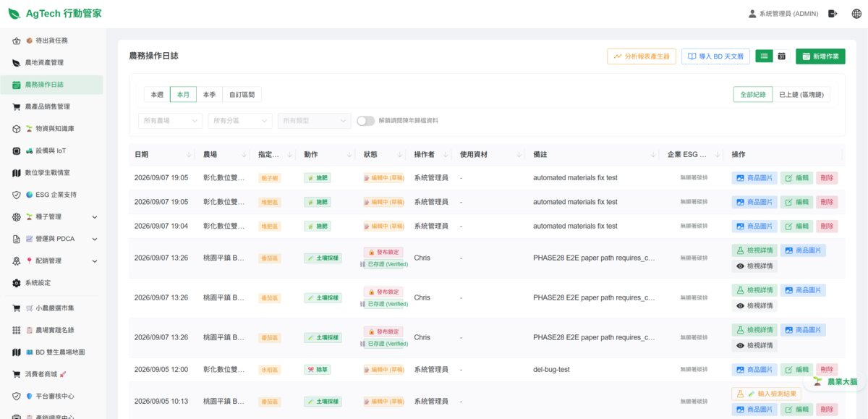Screen dimensions: 868x419
Task: Click the user avatar icon beside 系統管理員 (ADMIN)
Action: click(752, 14)
